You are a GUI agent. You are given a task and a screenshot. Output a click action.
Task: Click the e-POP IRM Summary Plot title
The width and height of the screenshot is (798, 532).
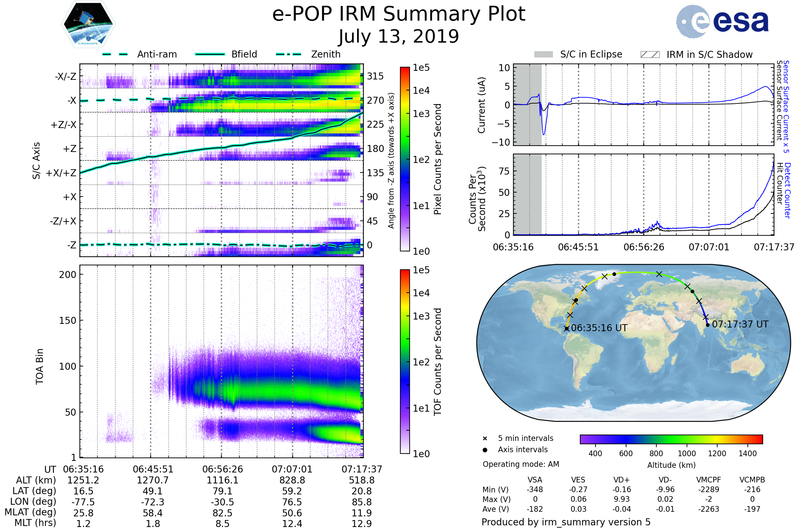[399, 14]
